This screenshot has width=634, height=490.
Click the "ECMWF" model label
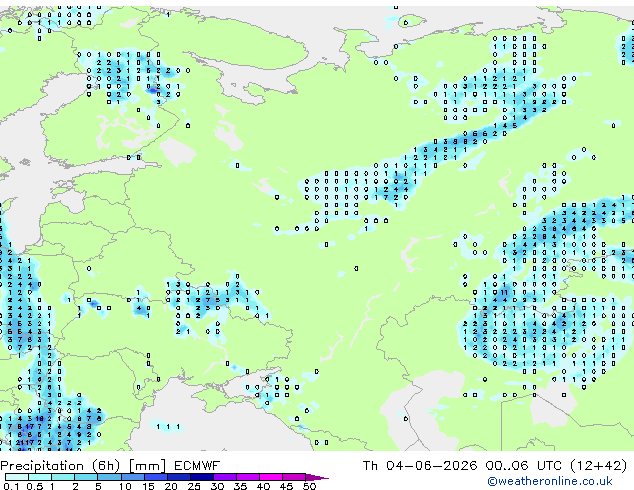tap(197, 466)
